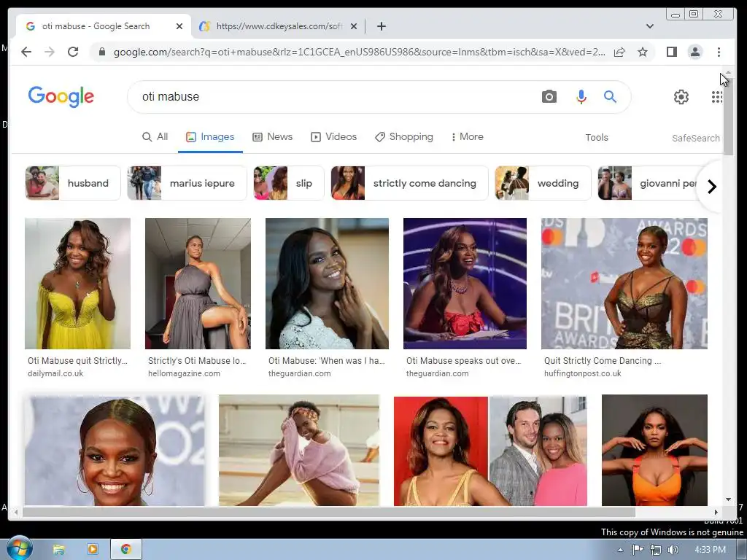Submit search with magnifier icon

[611, 97]
